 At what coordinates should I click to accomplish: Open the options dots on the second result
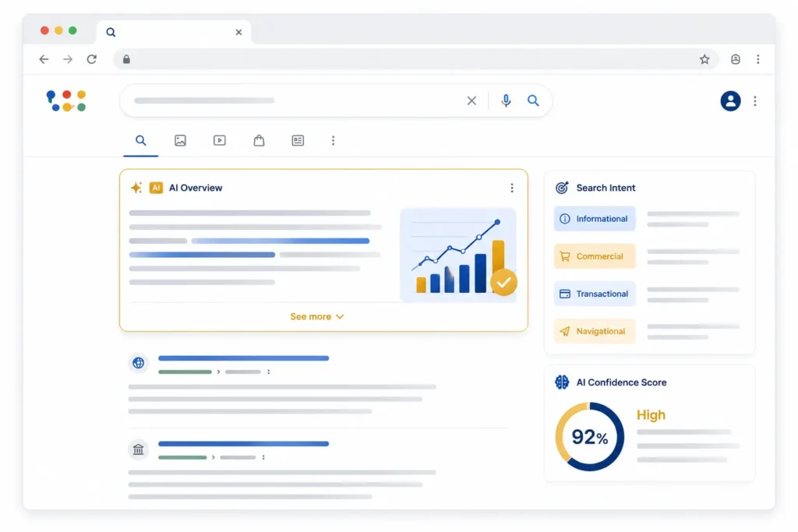click(263, 457)
